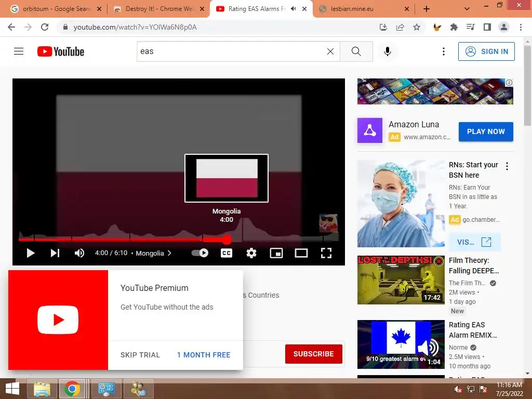The height and width of the screenshot is (399, 532).
Task: Open Action Center flag tray icon
Action: pyautogui.click(x=483, y=389)
